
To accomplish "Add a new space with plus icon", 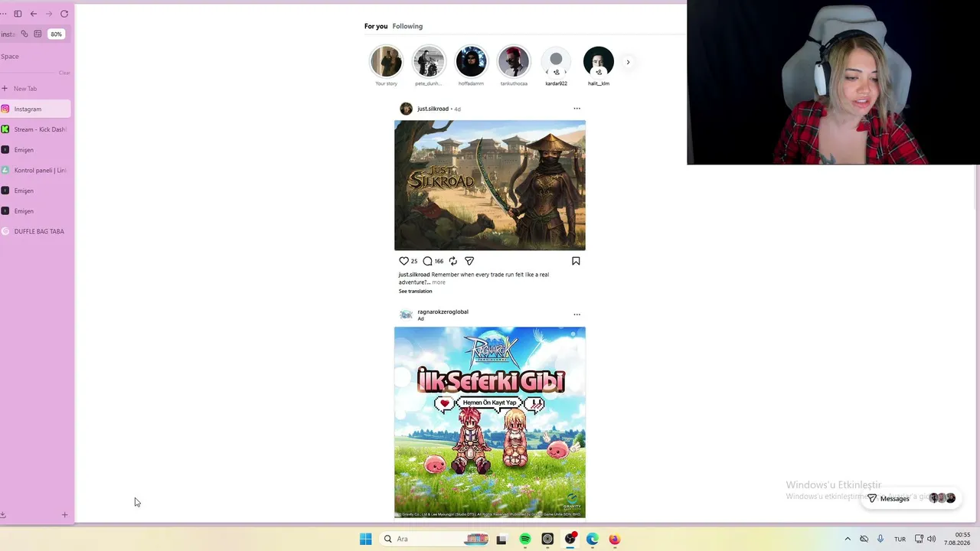I will click(64, 515).
